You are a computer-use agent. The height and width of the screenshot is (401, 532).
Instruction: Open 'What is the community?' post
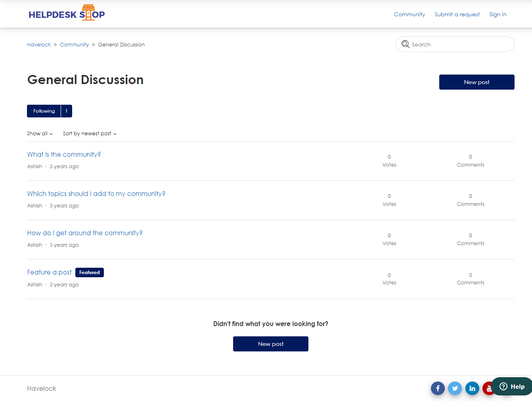64,154
